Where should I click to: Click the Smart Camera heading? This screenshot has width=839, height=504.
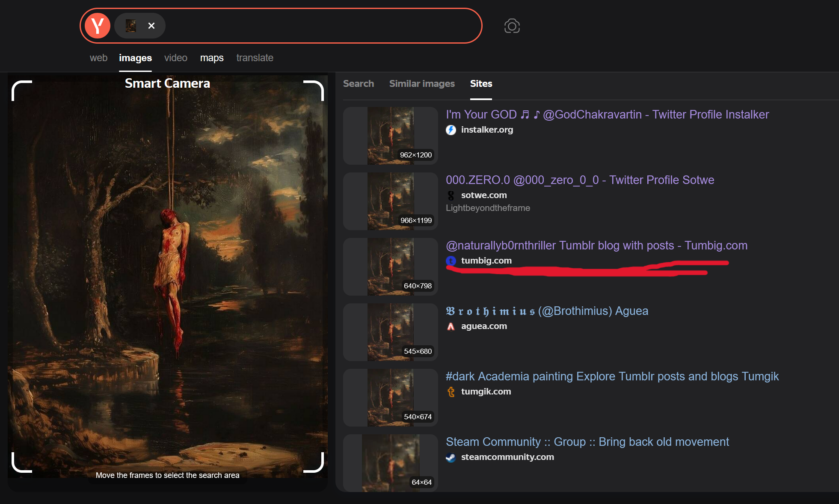[167, 83]
